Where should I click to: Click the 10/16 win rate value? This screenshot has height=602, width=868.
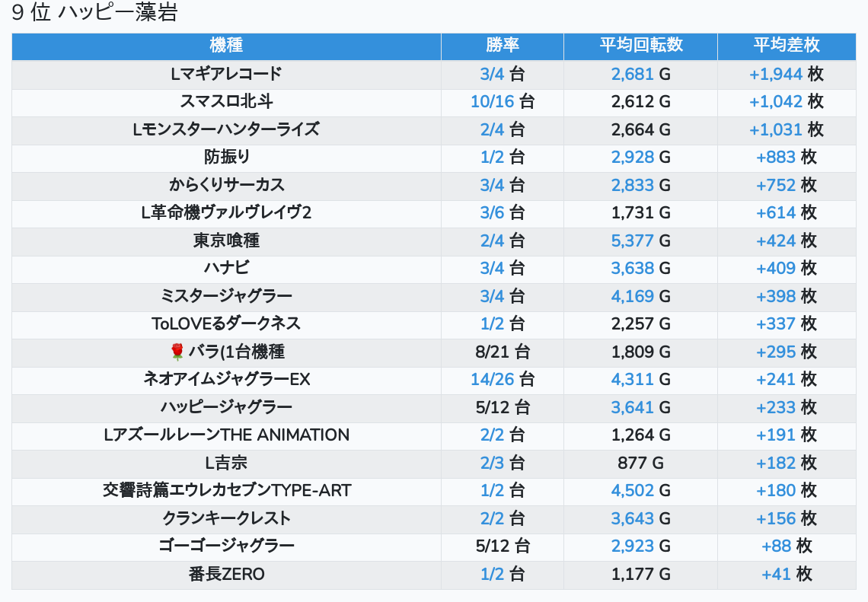tap(493, 101)
